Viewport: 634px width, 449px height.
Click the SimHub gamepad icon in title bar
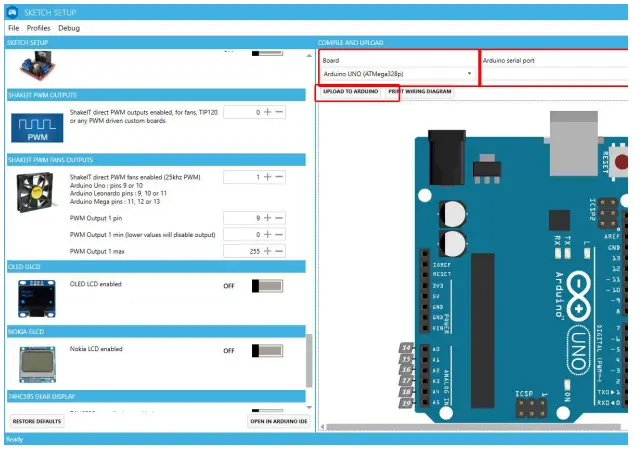(x=13, y=12)
